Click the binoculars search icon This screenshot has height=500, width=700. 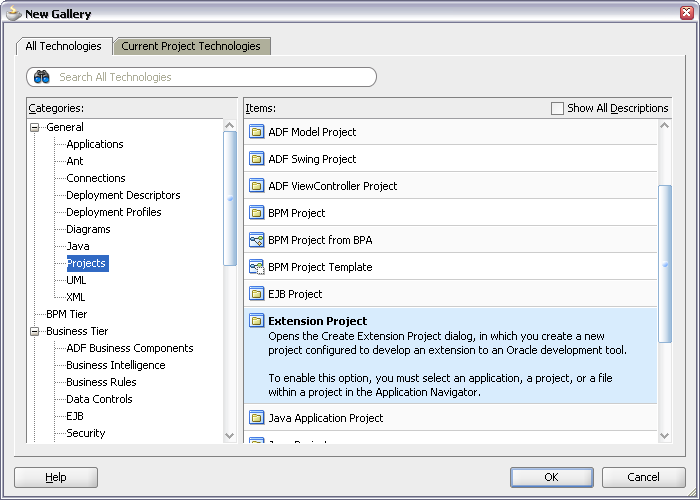(x=42, y=77)
